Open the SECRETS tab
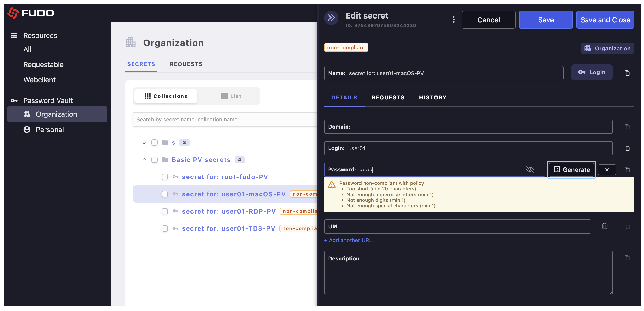This screenshot has width=644, height=311. point(141,64)
